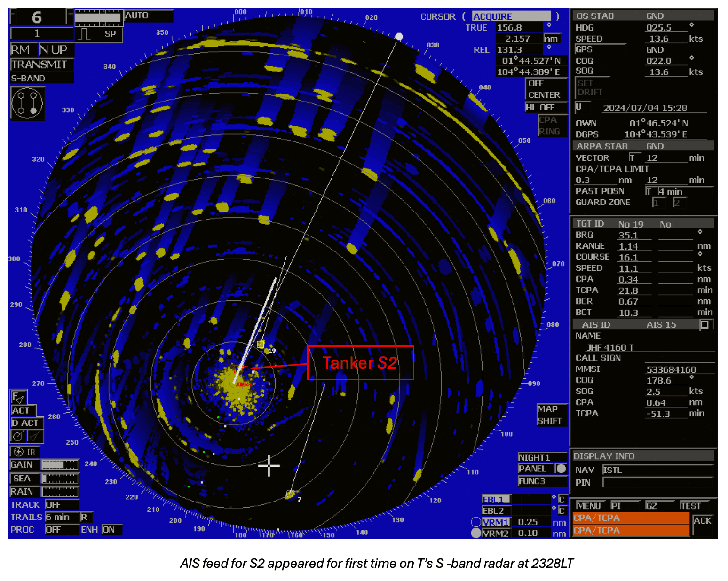Click the ACK alarm button
Image resolution: width=728 pixels, height=581 pixels.
[x=702, y=521]
